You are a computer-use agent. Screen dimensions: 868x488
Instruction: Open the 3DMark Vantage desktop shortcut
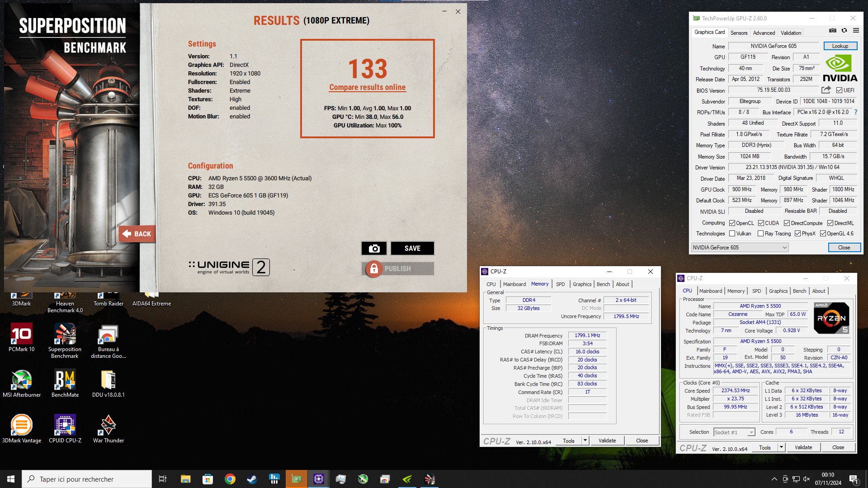pyautogui.click(x=22, y=429)
